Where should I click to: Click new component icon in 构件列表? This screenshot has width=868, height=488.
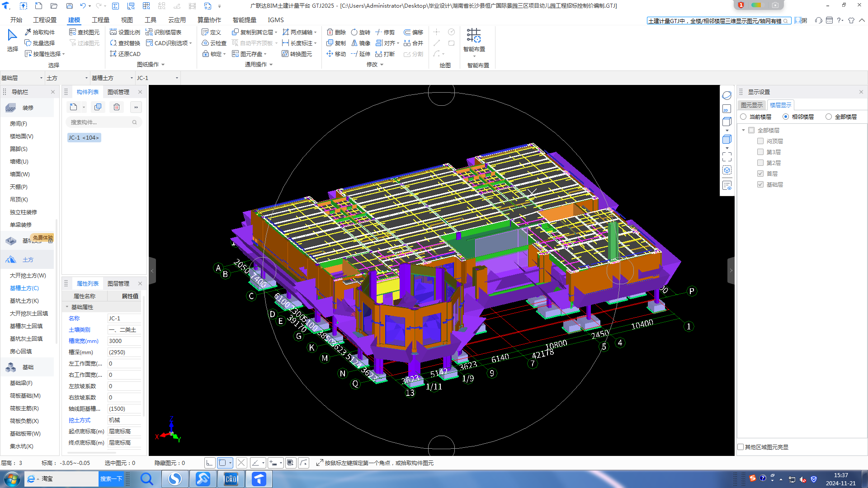(74, 107)
